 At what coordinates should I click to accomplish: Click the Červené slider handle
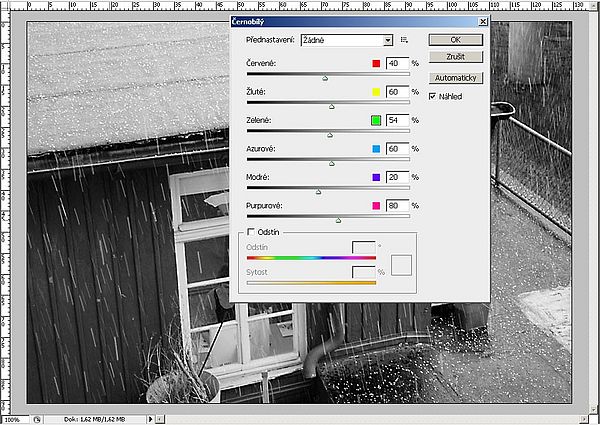[x=325, y=76]
